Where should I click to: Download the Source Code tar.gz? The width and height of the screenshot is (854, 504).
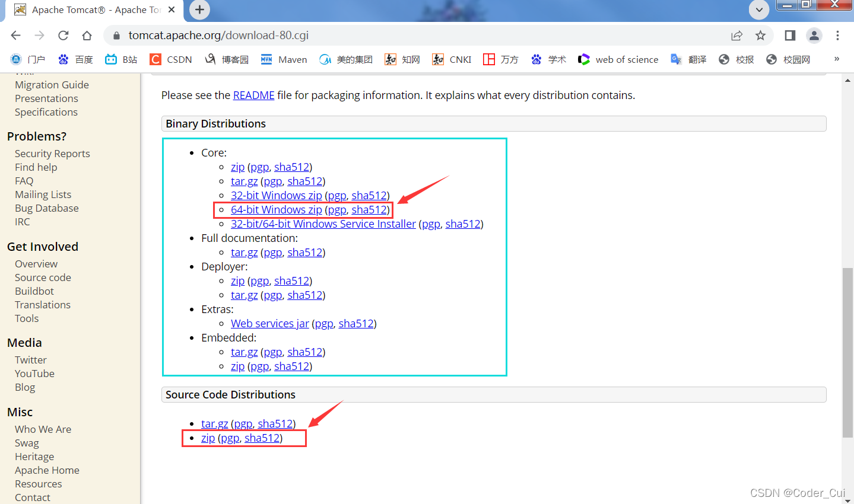[x=214, y=423]
